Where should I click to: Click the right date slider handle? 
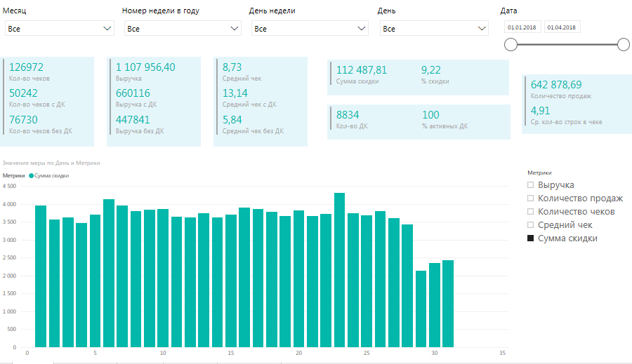point(623,45)
